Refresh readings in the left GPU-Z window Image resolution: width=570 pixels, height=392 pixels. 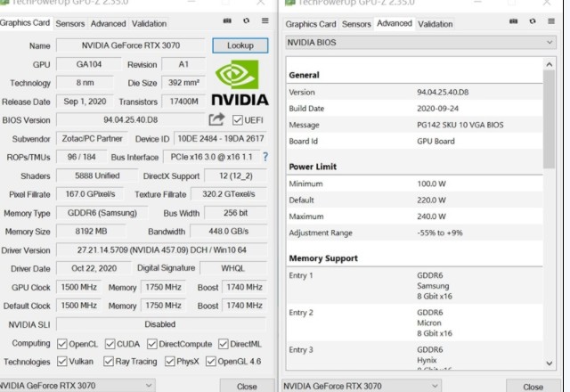coord(247,21)
